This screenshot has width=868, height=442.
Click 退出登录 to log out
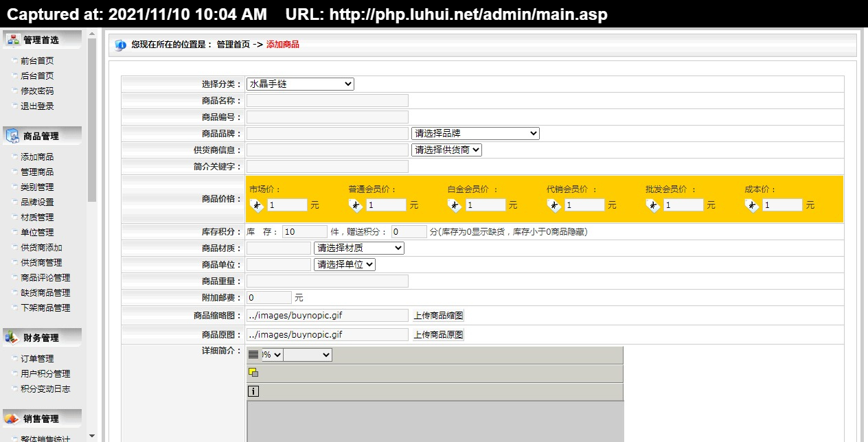pyautogui.click(x=37, y=106)
